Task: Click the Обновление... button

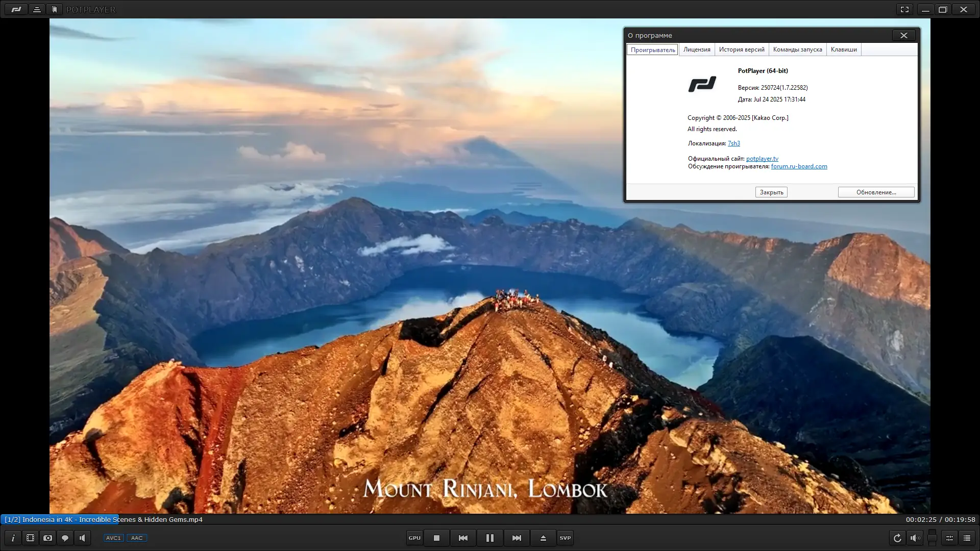Action: (x=876, y=192)
